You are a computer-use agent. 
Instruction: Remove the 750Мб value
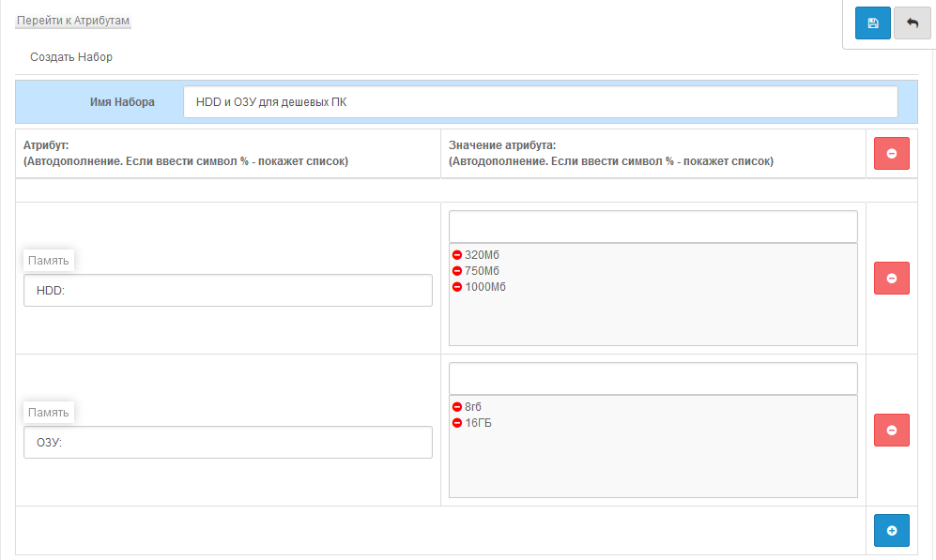click(x=457, y=271)
